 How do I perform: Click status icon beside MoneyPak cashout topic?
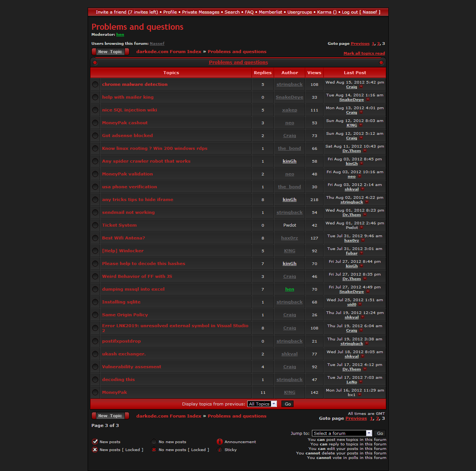[95, 123]
